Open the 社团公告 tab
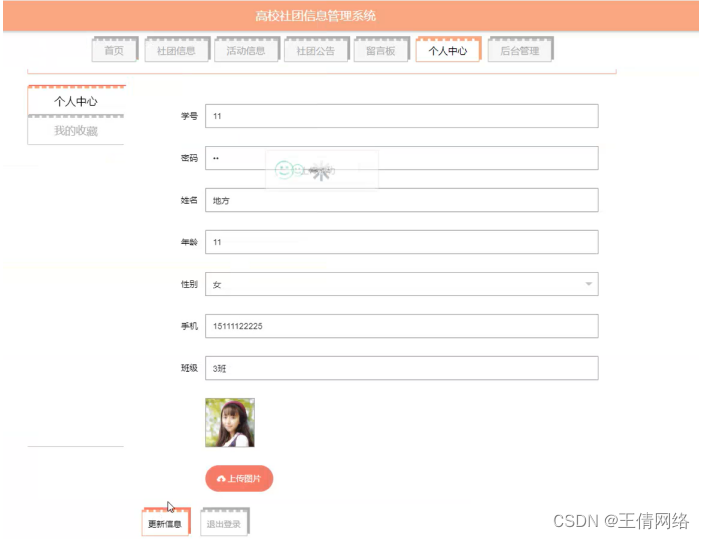The image size is (705, 539). (316, 50)
